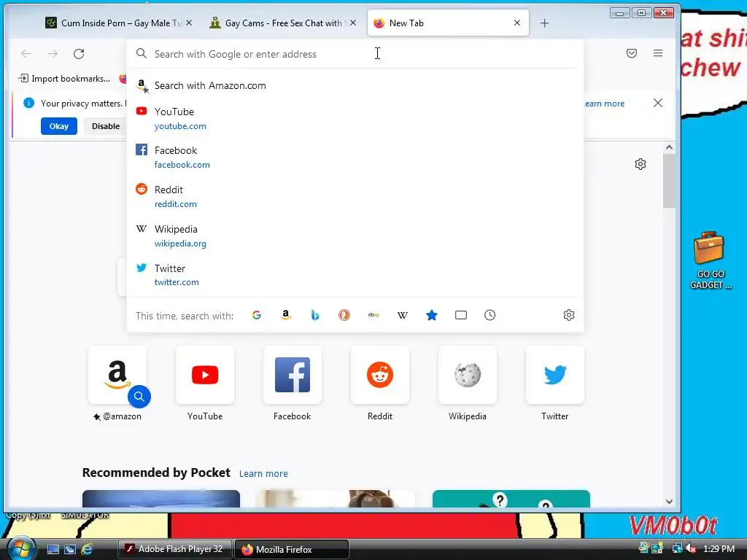Screen dimensions: 747x560
Task: Open Learn more link beside Pocket heading
Action: [x=263, y=474]
